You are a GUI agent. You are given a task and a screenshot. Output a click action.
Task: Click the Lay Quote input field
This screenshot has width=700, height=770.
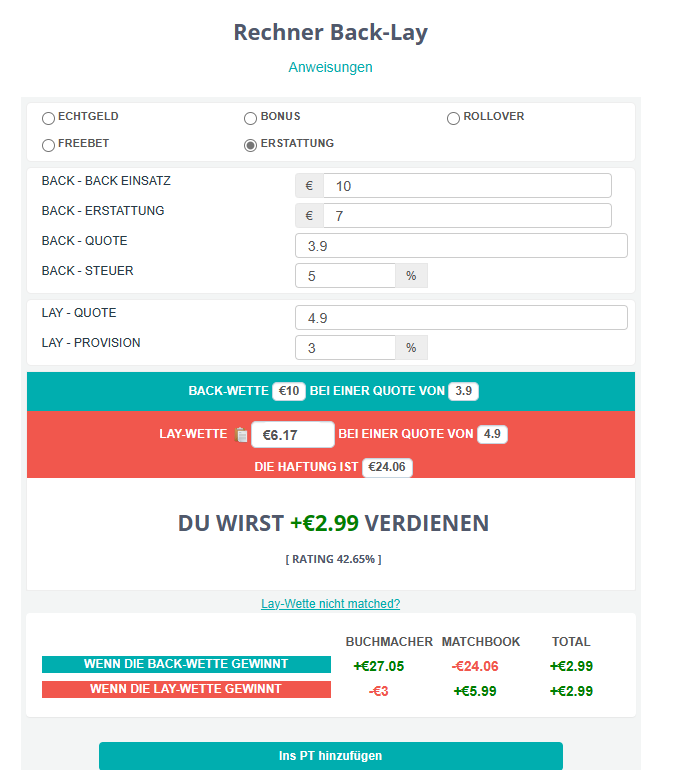[x=461, y=318]
